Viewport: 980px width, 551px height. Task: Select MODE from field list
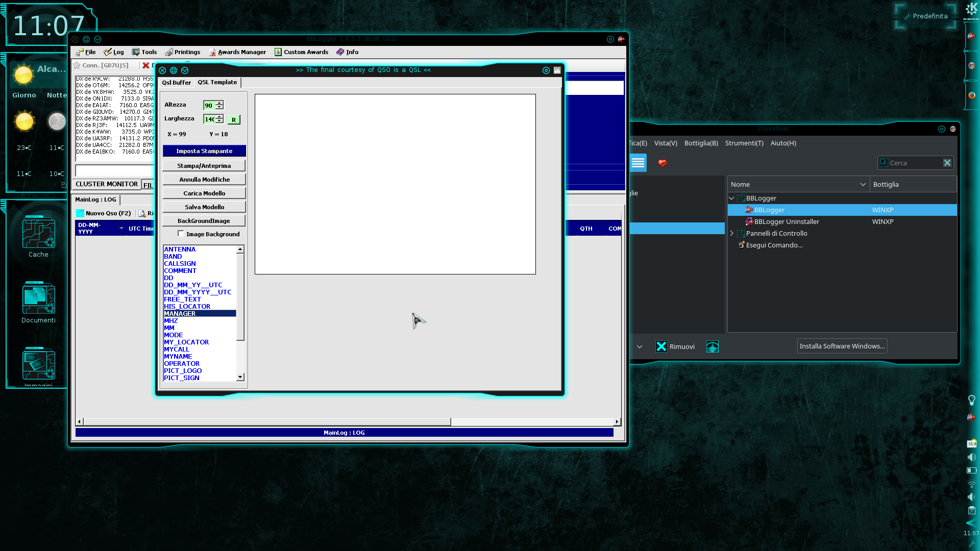pyautogui.click(x=173, y=334)
